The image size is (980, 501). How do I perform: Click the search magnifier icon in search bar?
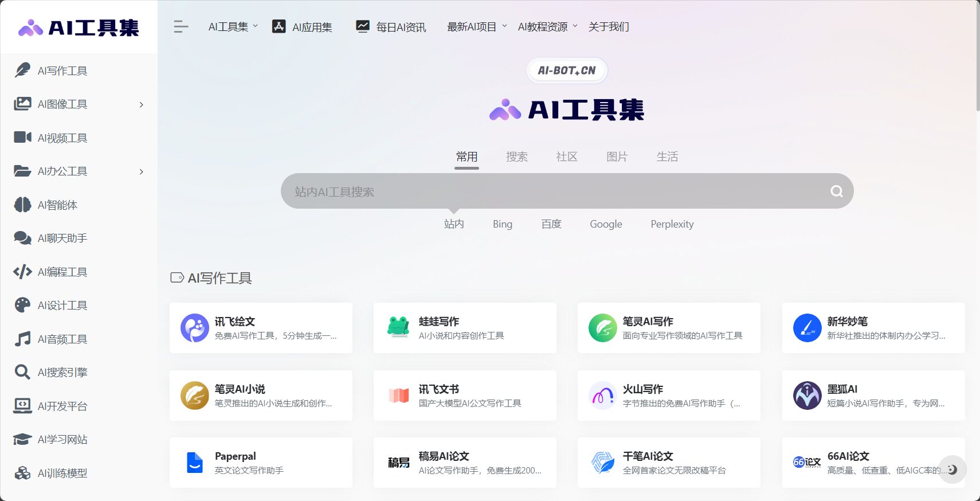pyautogui.click(x=837, y=191)
